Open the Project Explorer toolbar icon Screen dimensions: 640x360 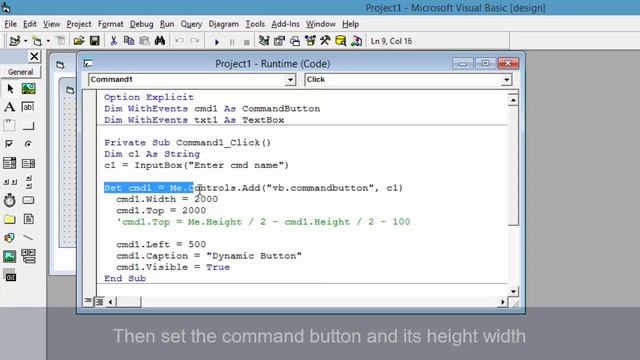[264, 41]
